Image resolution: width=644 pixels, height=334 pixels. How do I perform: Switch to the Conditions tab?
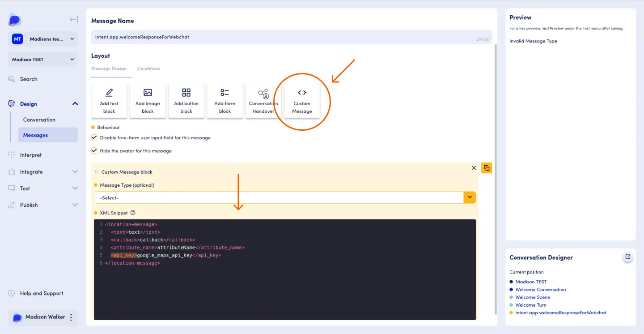[x=149, y=69]
